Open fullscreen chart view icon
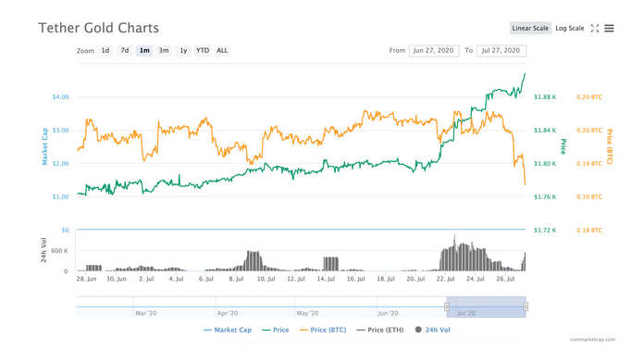 (x=594, y=28)
